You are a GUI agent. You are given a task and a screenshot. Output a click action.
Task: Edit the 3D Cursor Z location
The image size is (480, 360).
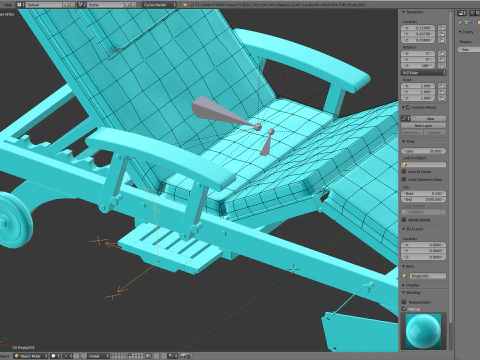point(423,257)
